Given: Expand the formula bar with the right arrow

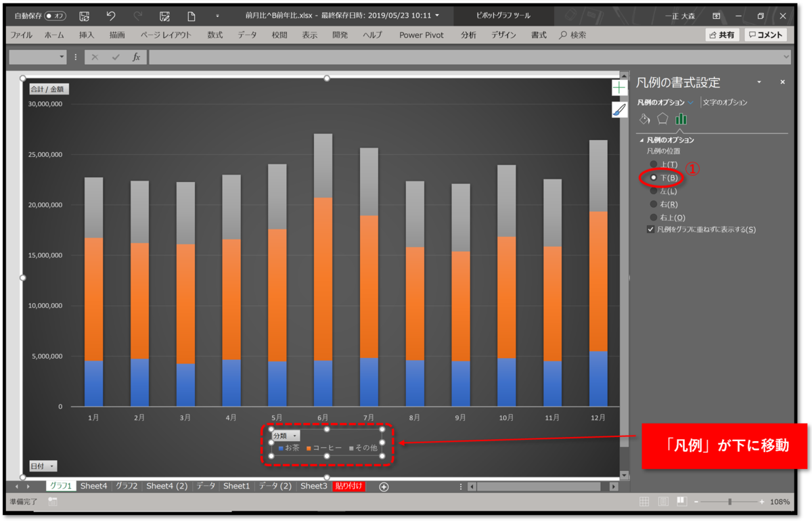Looking at the screenshot, I should [x=786, y=58].
